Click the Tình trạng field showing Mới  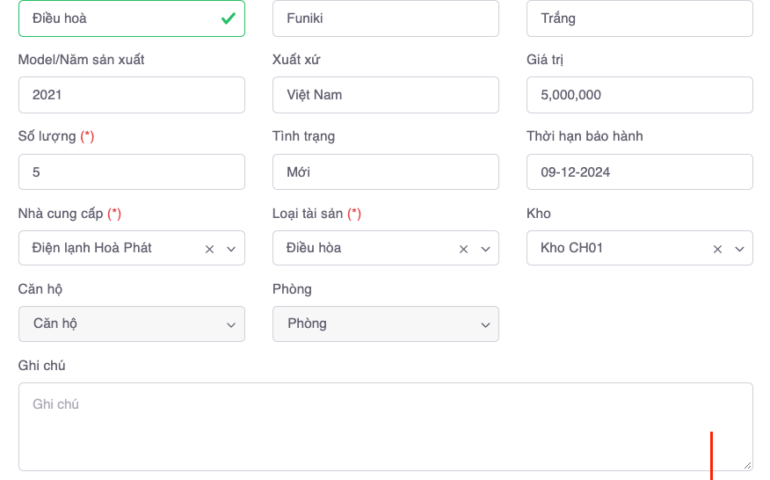(385, 172)
